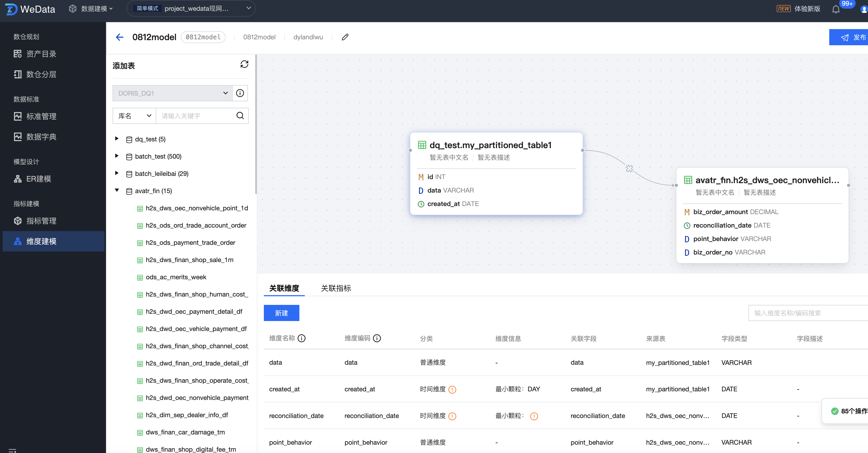Click the NEW badge icon
868x453 pixels.
pos(783,9)
